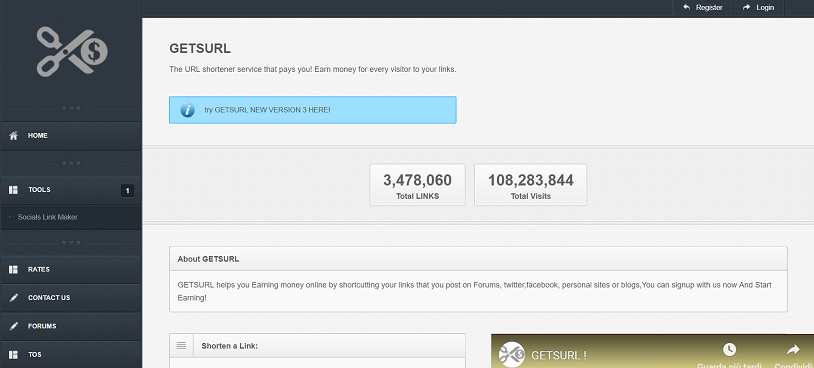The height and width of the screenshot is (368, 814).
Task: Click the 3,478,060 links number
Action: pyautogui.click(x=417, y=180)
